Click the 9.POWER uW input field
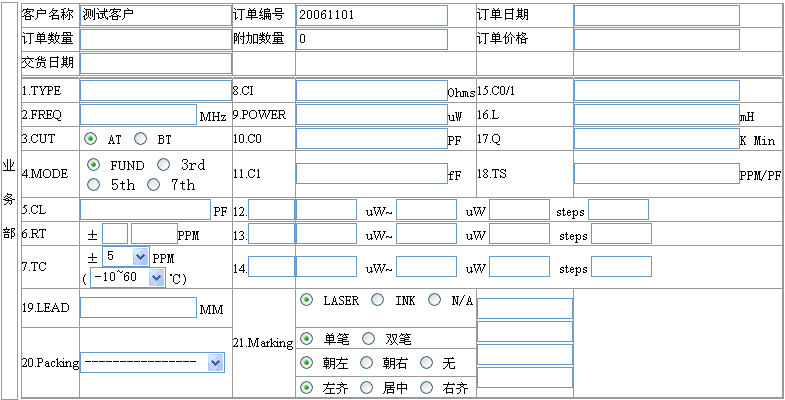The image size is (785, 400). pos(372,115)
